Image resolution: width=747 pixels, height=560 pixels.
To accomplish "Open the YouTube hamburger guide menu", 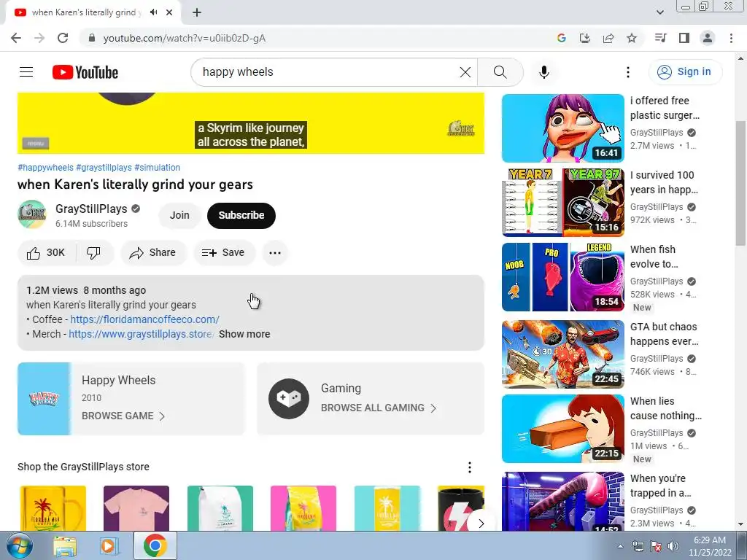I will click(26, 72).
